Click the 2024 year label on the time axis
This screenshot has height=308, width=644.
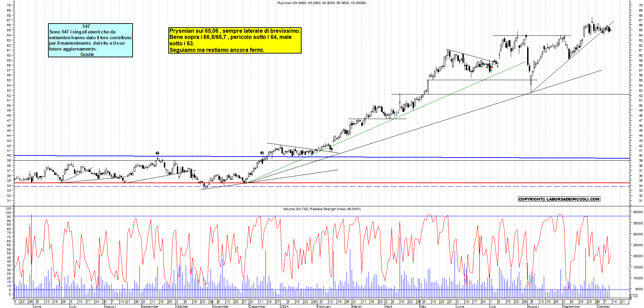tap(284, 306)
